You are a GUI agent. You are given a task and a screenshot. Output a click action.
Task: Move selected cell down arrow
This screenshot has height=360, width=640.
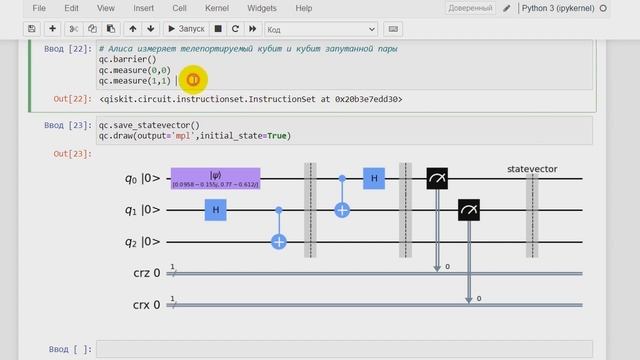[x=151, y=29]
